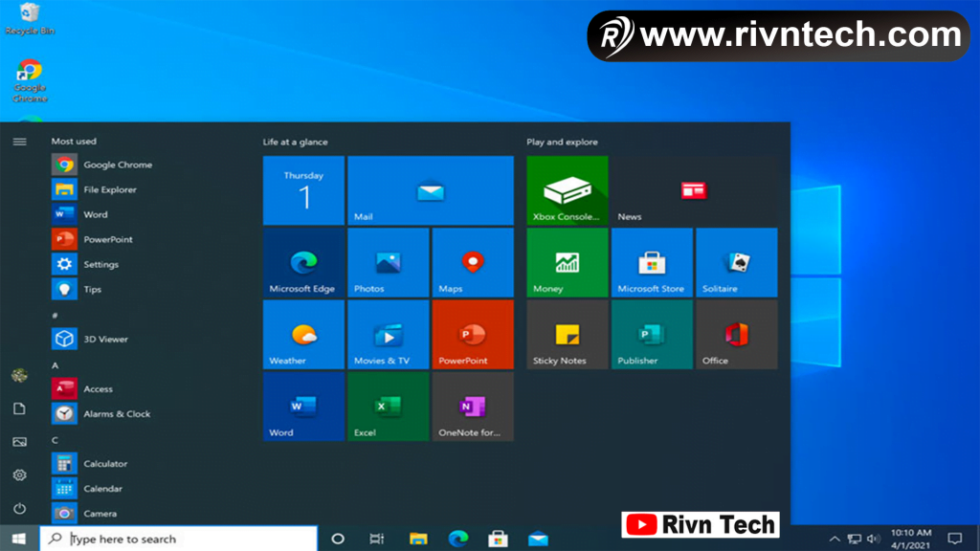
Task: Click the taskbar clock 10:10 AM
Action: coord(911,540)
